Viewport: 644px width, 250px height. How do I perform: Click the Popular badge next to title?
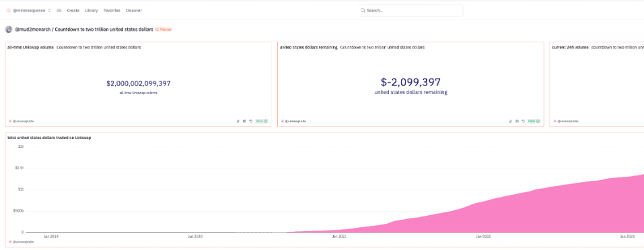click(x=164, y=30)
